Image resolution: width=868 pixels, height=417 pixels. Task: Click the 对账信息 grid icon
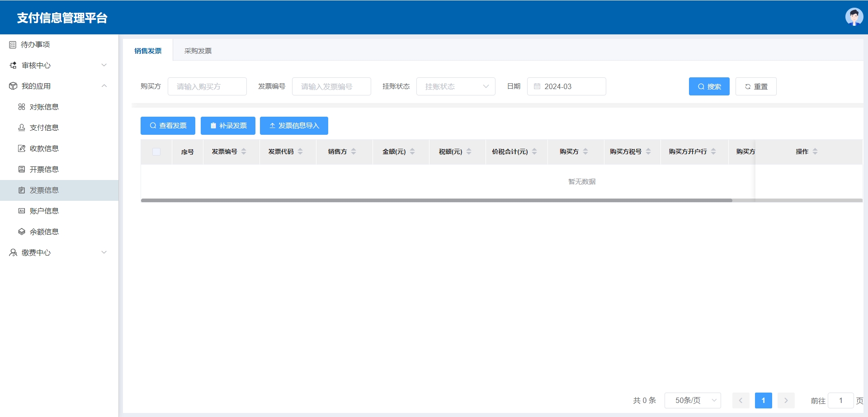[22, 107]
